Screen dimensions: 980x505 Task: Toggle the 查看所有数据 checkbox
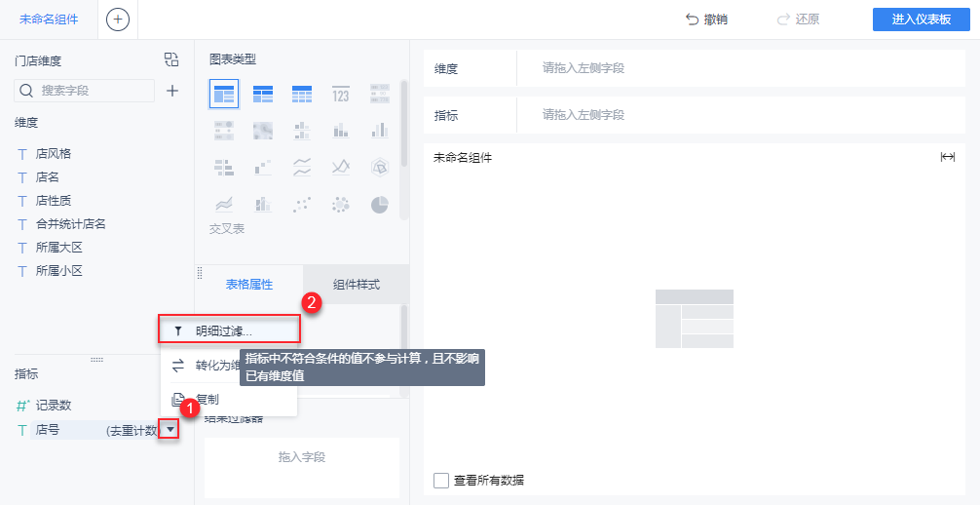[x=441, y=481]
